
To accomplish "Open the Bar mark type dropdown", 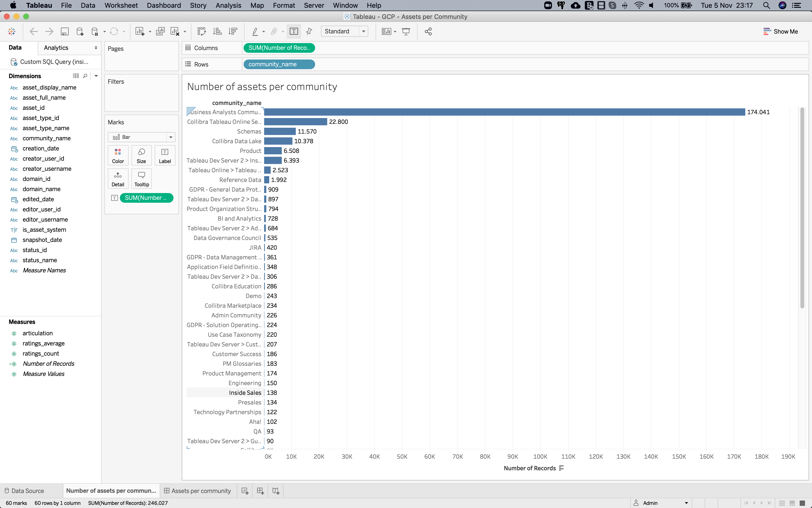I will pos(141,137).
